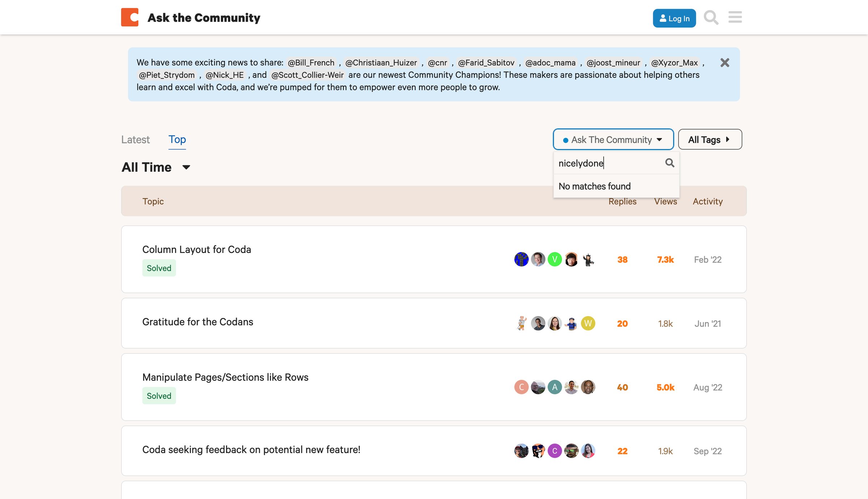Viewport: 868px width, 499px height.
Task: Click the green V avatar in Column Layout row
Action: (554, 259)
